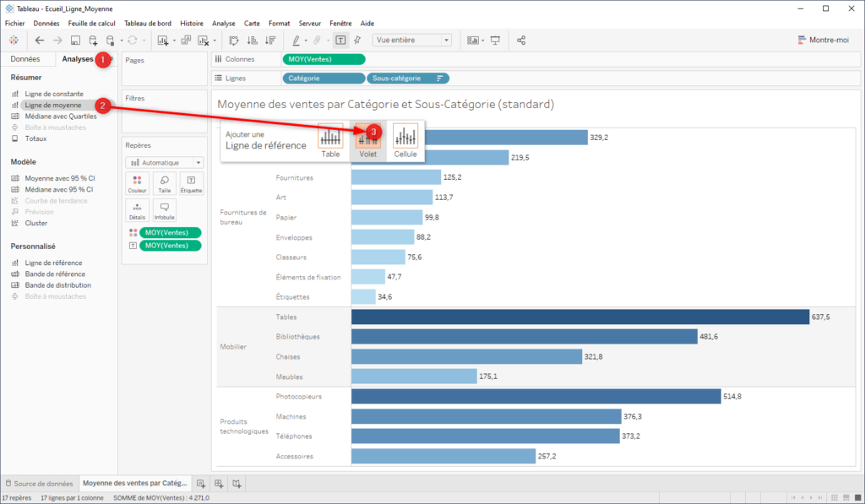Open the Infobulle marks card
This screenshot has width=865, height=504.
(165, 211)
